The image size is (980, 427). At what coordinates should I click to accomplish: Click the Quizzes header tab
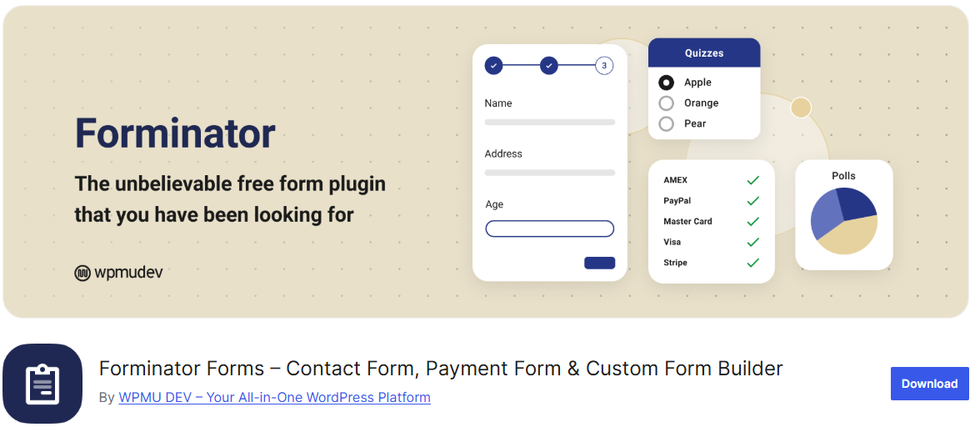click(703, 53)
